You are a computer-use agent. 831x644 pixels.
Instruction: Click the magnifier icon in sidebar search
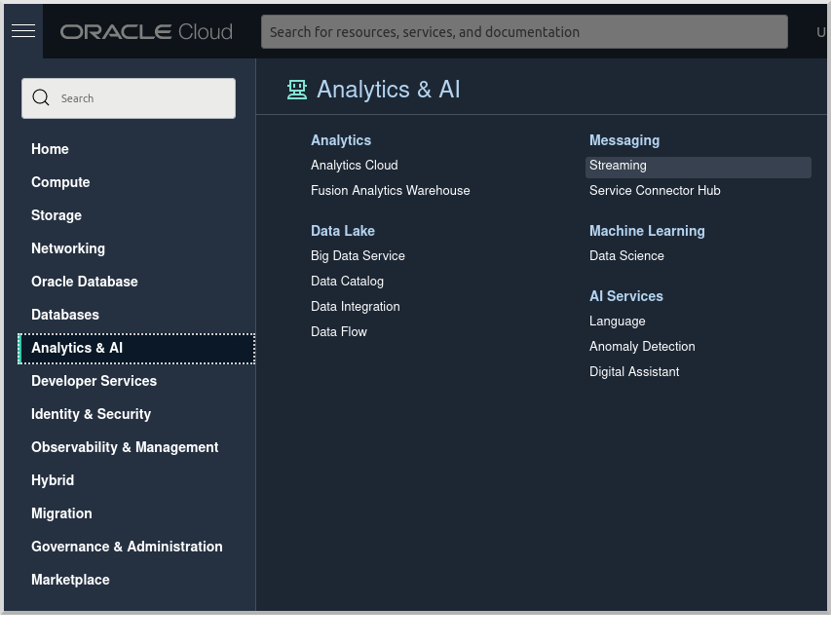(41, 98)
